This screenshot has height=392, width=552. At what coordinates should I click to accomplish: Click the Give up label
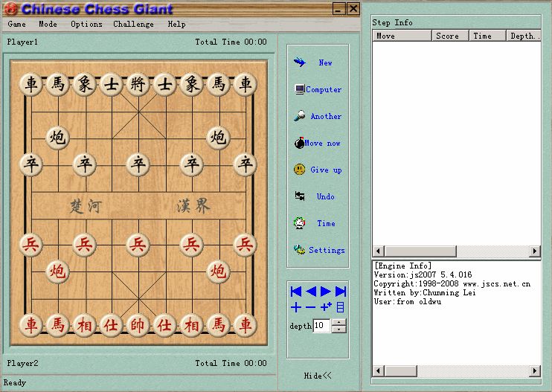click(x=326, y=170)
